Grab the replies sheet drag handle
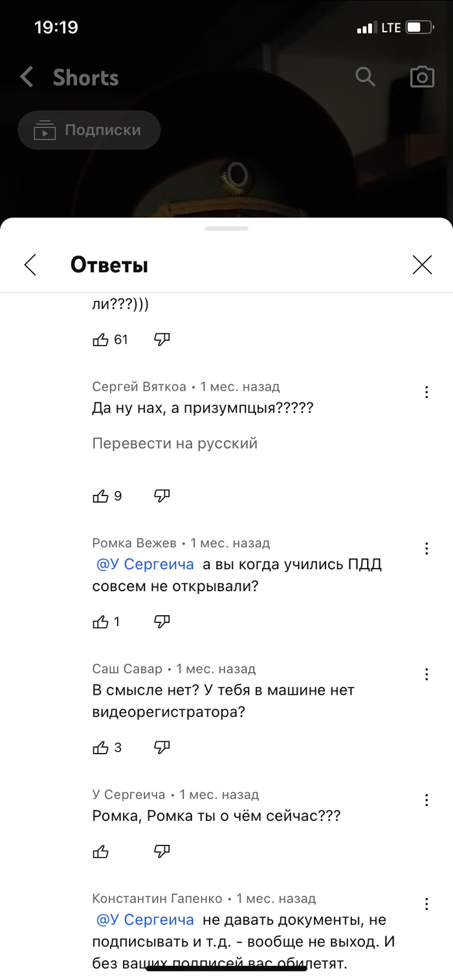 click(x=226, y=228)
